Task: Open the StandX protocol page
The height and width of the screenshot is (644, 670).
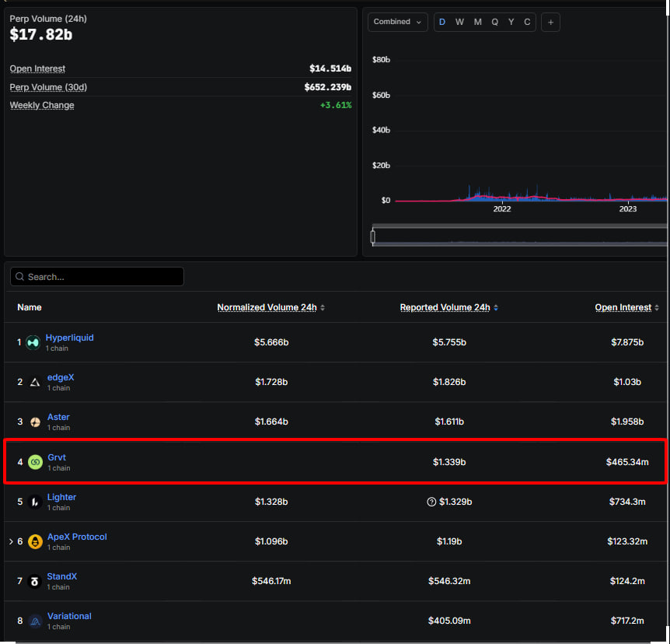Action: [x=62, y=577]
